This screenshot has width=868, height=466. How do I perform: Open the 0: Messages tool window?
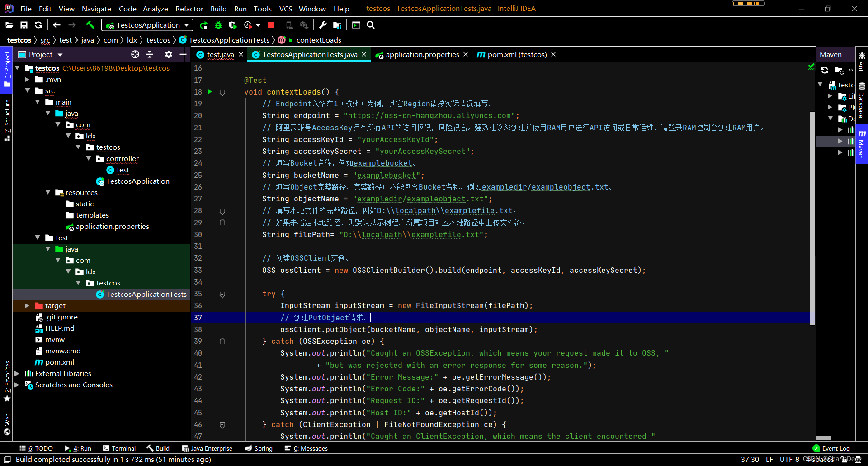tap(306, 448)
